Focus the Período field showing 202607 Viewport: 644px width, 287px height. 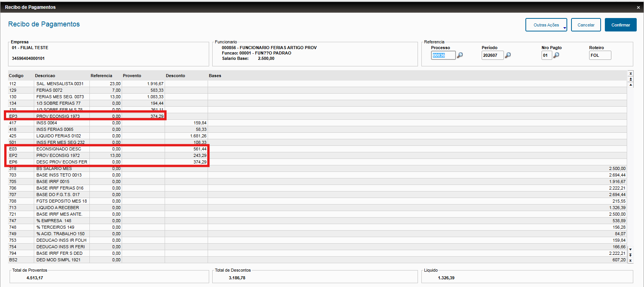coord(492,55)
